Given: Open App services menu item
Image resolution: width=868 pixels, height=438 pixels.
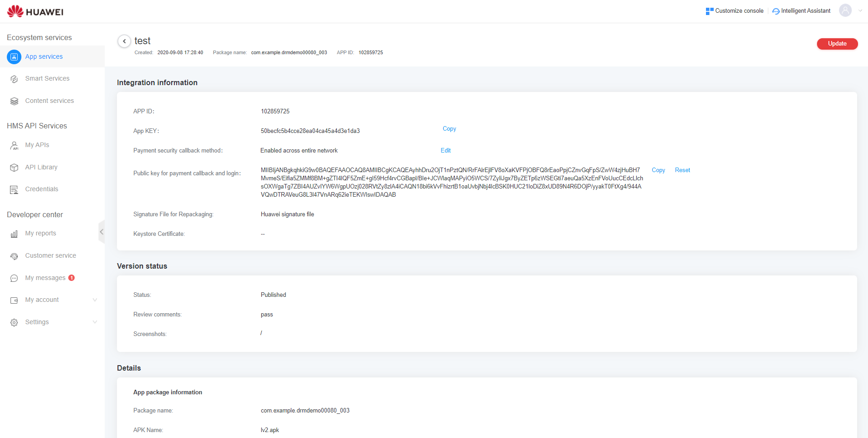Looking at the screenshot, I should click(52, 56).
